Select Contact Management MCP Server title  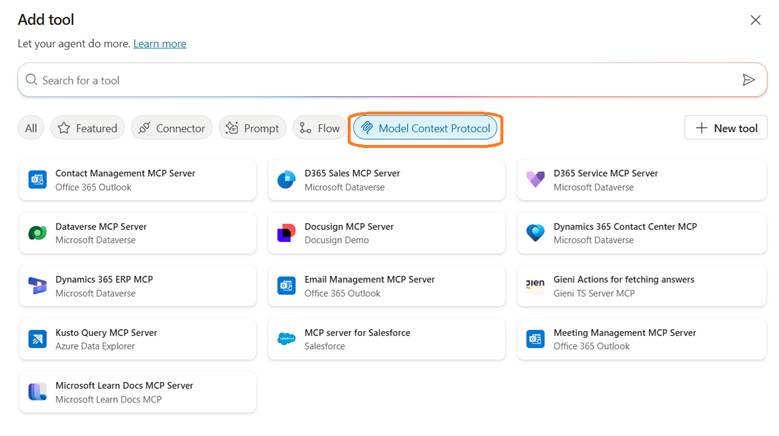[x=125, y=173]
